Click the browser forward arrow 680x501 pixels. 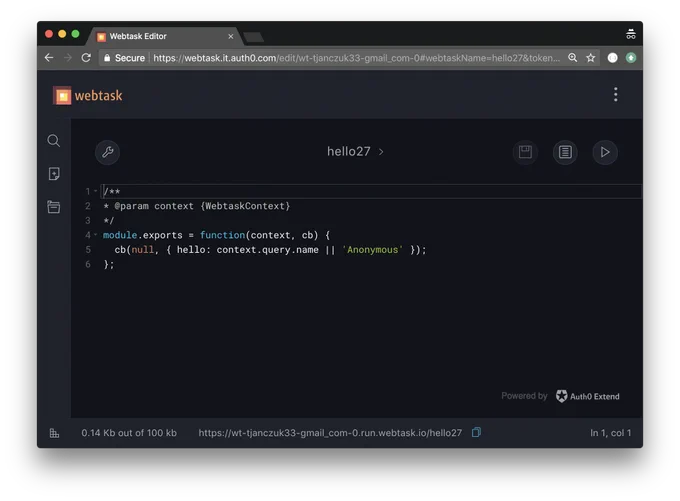tap(68, 58)
